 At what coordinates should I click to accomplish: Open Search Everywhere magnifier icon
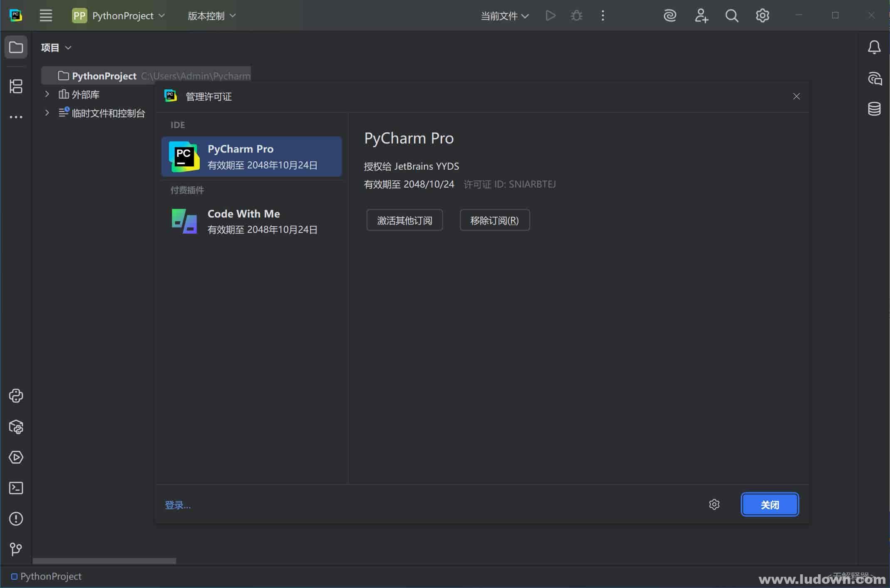pyautogui.click(x=732, y=16)
